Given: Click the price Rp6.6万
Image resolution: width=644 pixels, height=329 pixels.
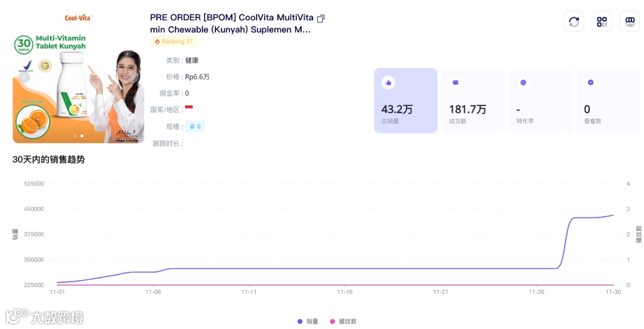Looking at the screenshot, I should point(197,77).
